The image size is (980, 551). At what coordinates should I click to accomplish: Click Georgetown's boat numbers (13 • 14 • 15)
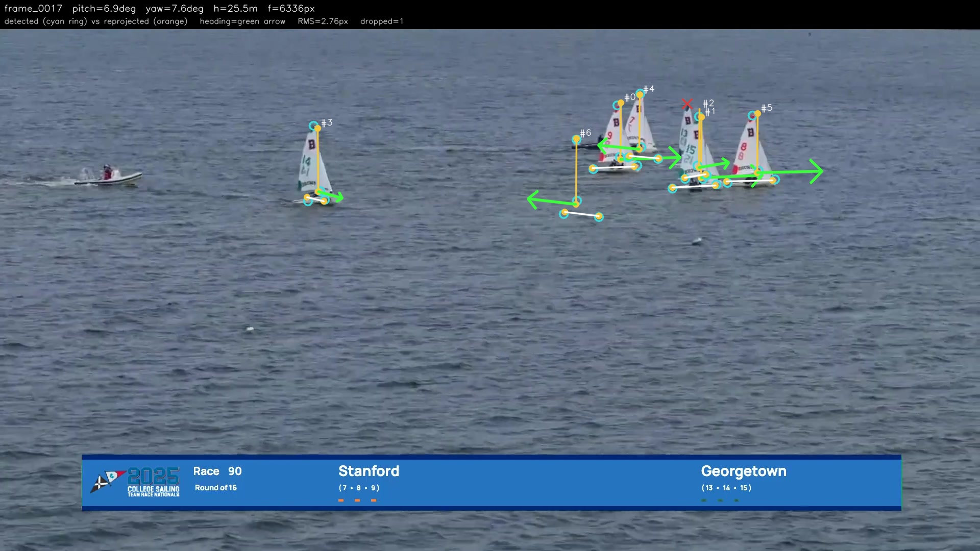726,488
